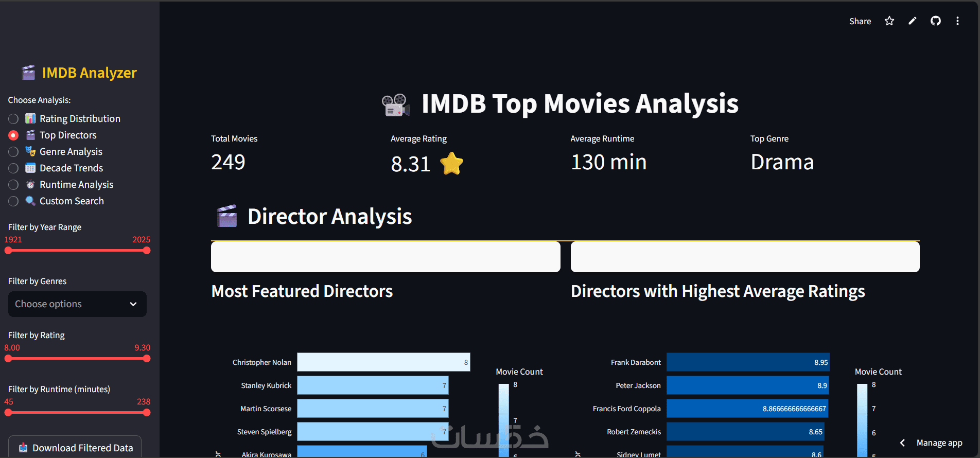Image resolution: width=980 pixels, height=458 pixels.
Task: Expand the Choose options chevron arrow
Action: [133, 304]
